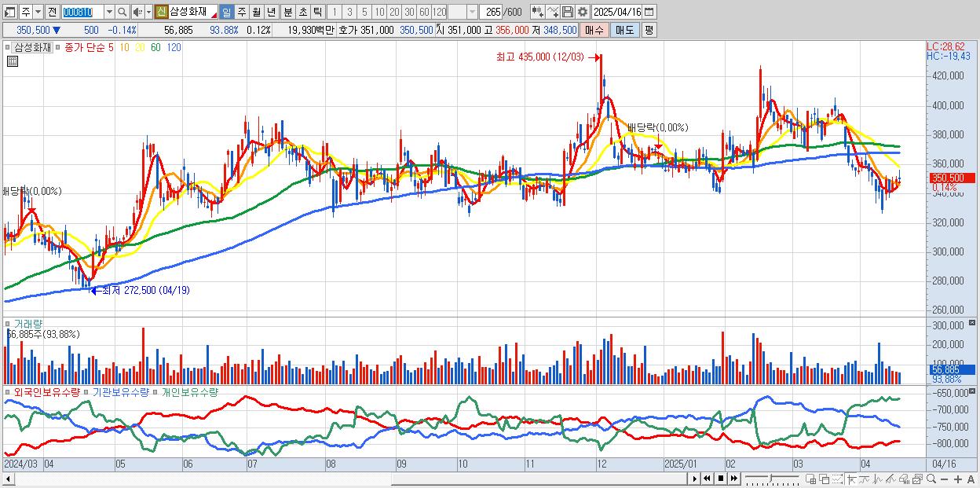Toggle the 삼성화재 price series marker square
The width and height of the screenshot is (980, 488).
coord(9,47)
